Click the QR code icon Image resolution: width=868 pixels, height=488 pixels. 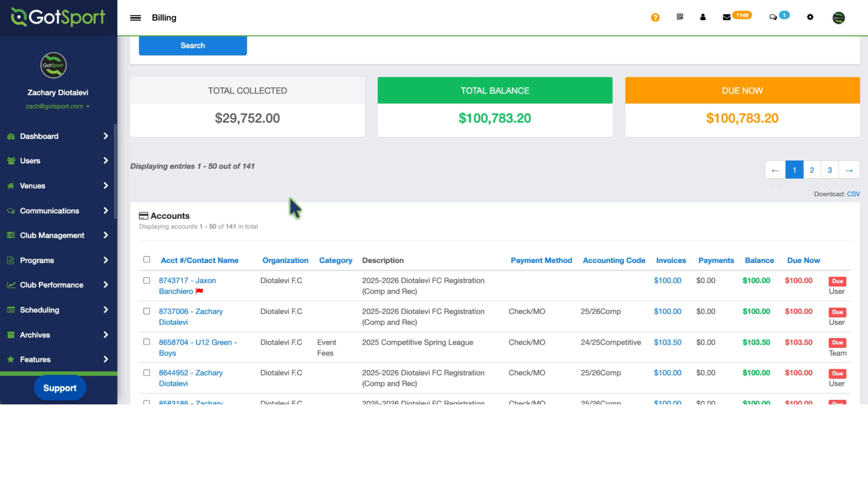(679, 17)
